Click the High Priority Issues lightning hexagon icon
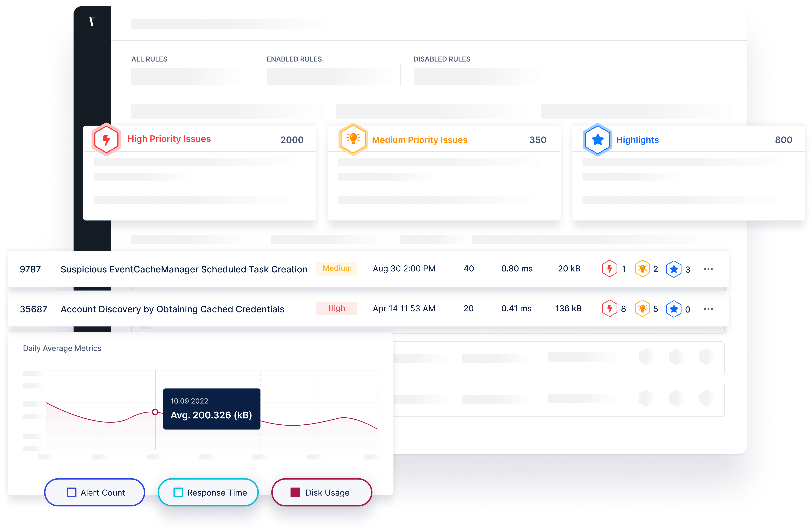Image resolution: width=812 pixels, height=531 pixels. [x=107, y=139]
